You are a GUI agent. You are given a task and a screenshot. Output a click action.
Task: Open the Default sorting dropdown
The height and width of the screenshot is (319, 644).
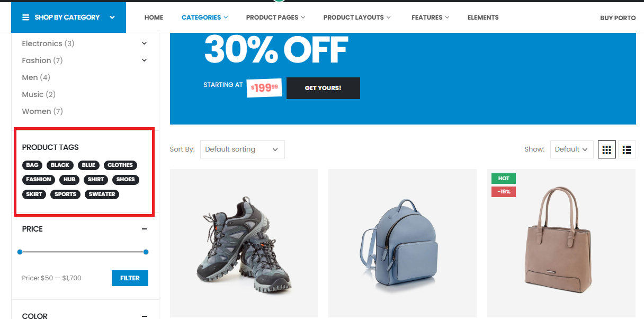[x=243, y=149]
